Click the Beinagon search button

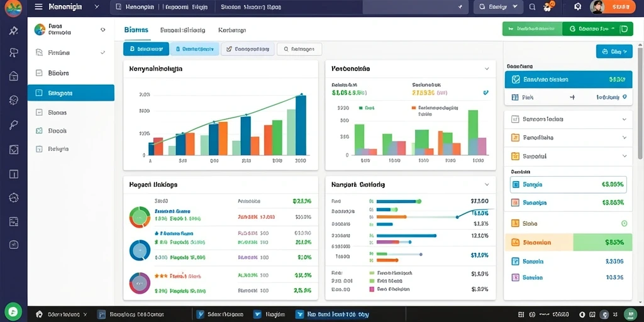299,49
